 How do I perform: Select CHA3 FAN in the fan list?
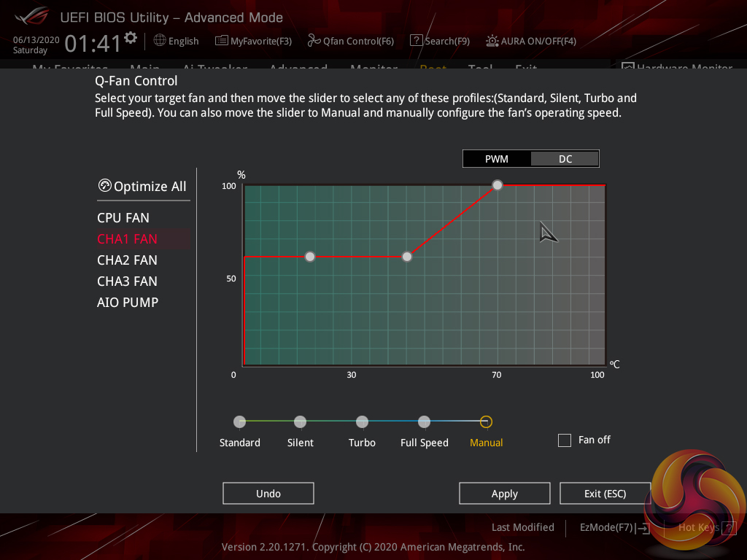[127, 281]
